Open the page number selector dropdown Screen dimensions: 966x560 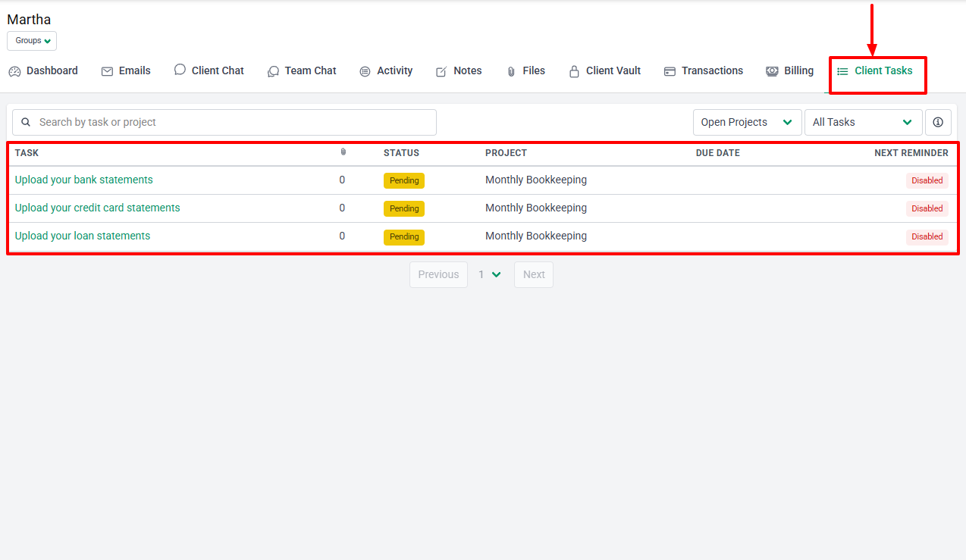point(489,274)
